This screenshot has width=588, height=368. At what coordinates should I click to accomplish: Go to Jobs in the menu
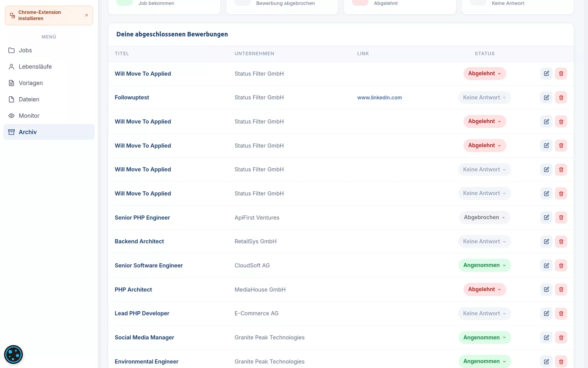49,50
